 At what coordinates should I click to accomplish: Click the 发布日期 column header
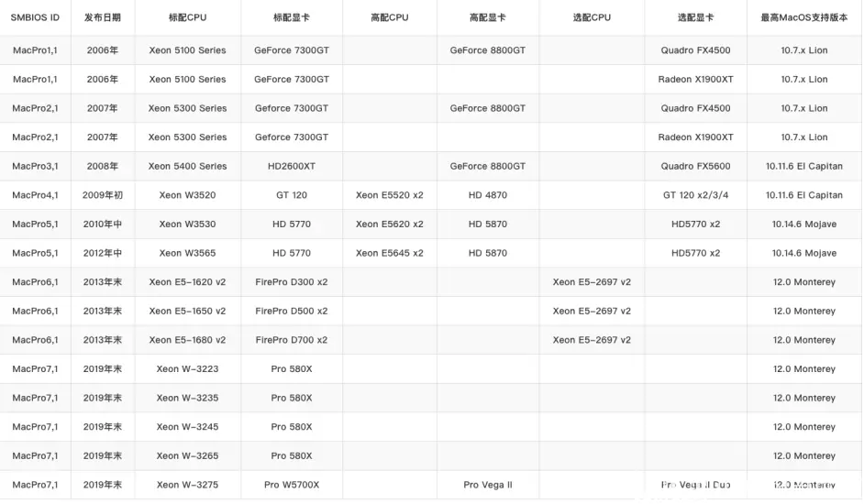click(103, 17)
